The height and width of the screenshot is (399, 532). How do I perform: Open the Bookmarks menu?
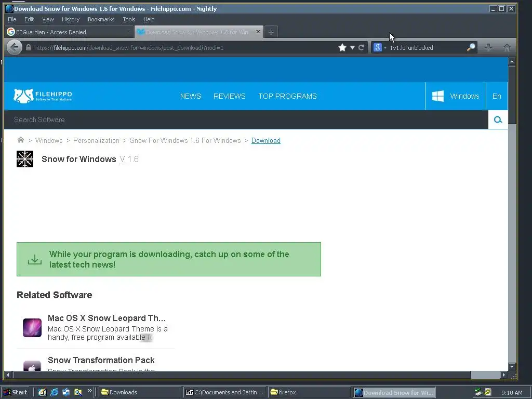click(101, 19)
